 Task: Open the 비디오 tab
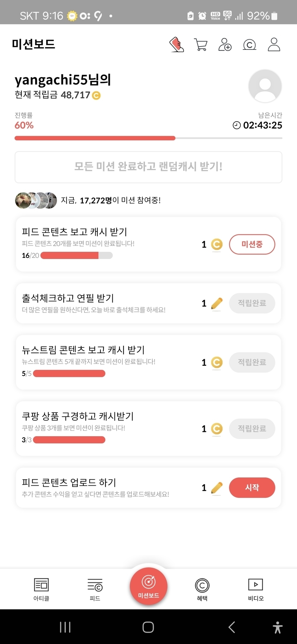[256, 589]
